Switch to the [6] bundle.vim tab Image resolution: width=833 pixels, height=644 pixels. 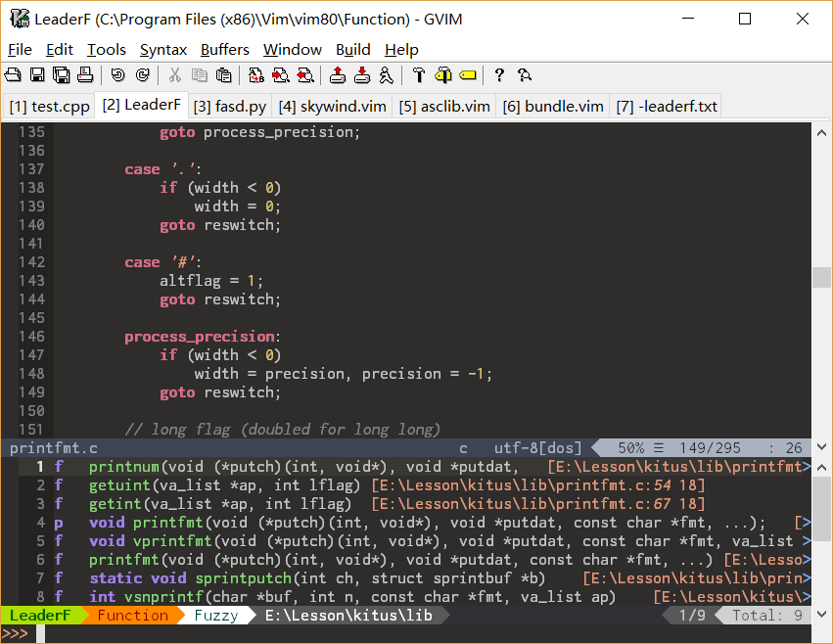[553, 107]
